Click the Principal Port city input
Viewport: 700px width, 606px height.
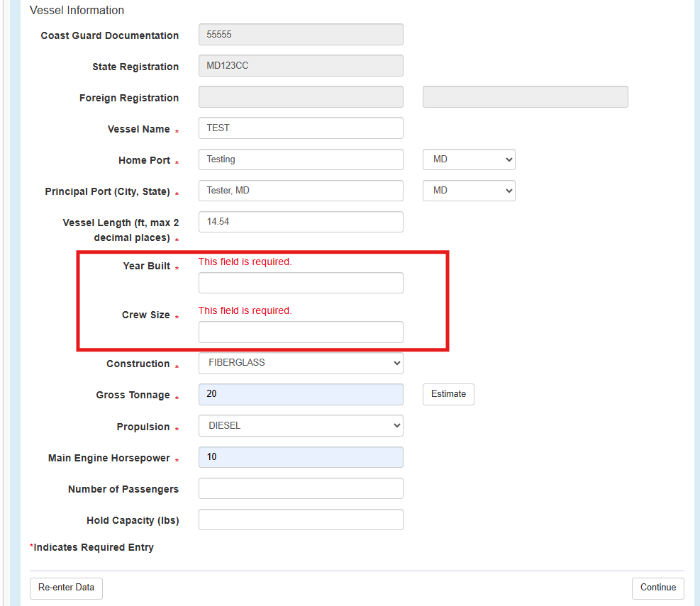click(x=301, y=191)
